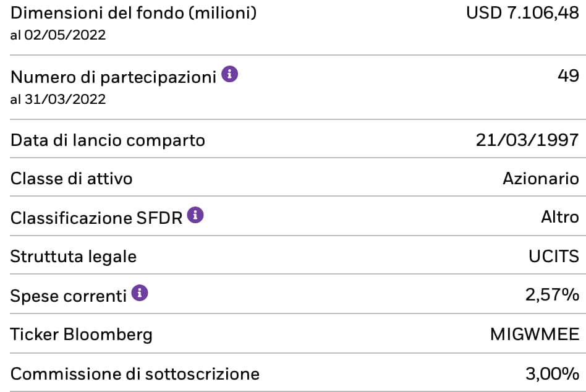586x392 pixels.
Task: Open the Classificazione SFDR info tooltip icon
Action: click(195, 215)
